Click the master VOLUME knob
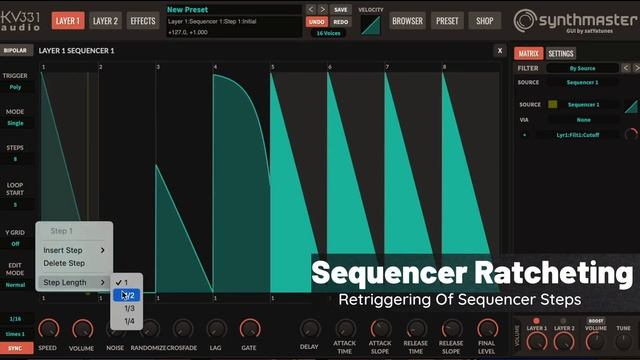 click(x=596, y=341)
